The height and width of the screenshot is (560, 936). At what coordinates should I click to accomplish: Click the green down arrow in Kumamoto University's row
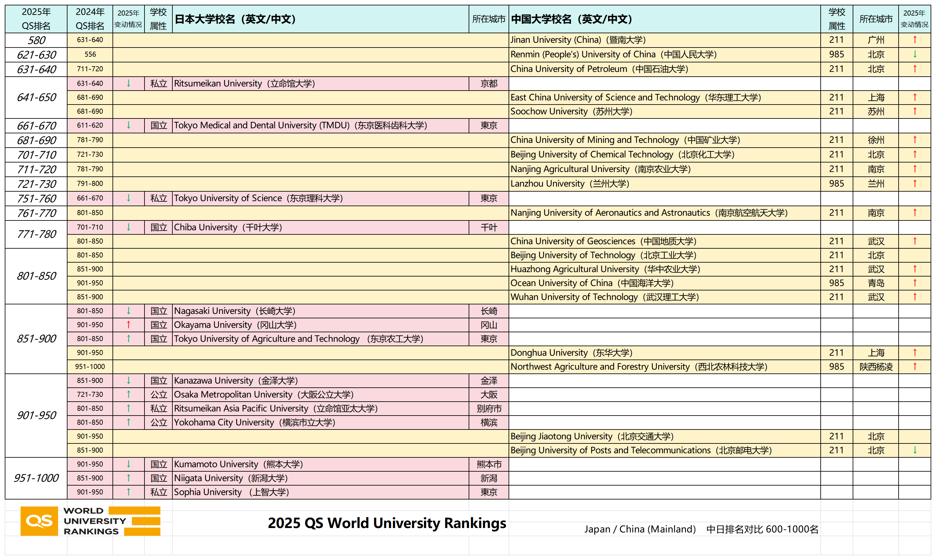[128, 464]
